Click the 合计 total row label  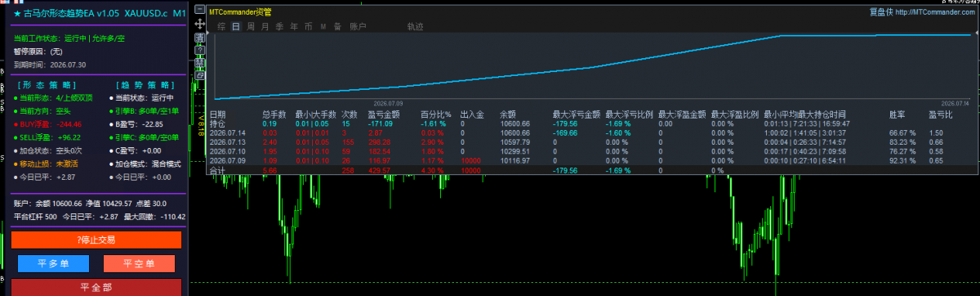[x=217, y=171]
